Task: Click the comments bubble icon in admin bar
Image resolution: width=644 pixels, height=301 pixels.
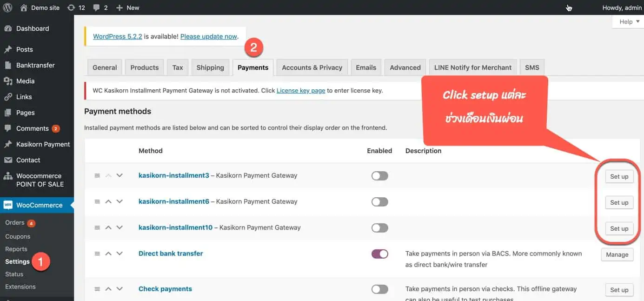Action: [x=97, y=7]
